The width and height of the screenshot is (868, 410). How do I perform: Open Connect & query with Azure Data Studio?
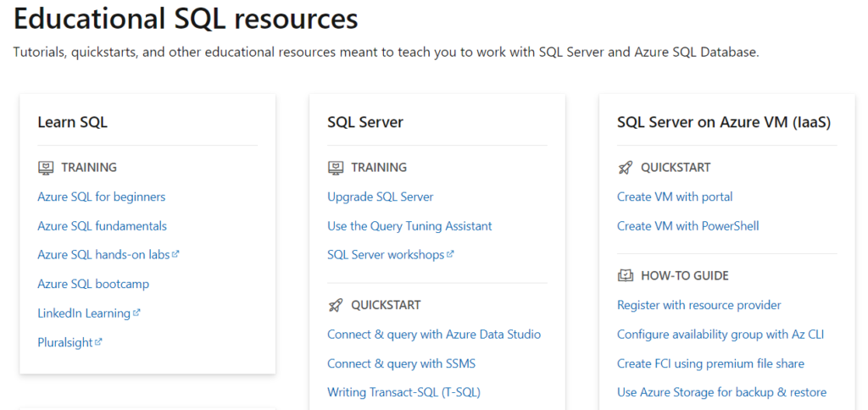click(x=434, y=335)
